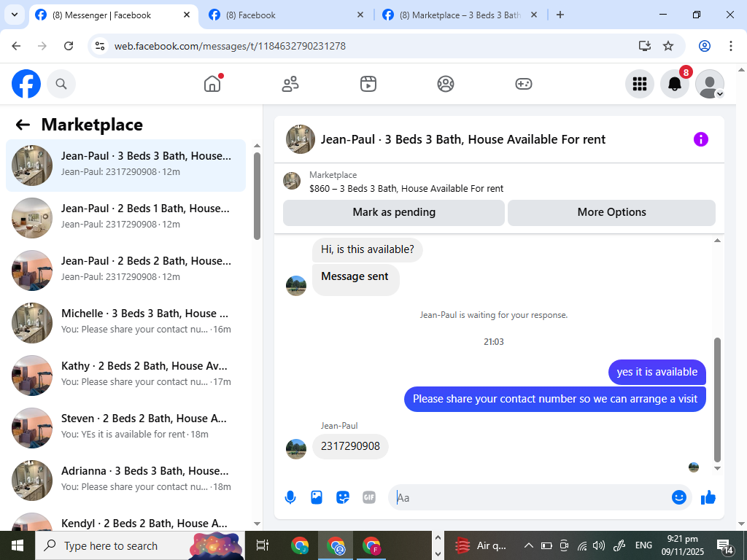The height and width of the screenshot is (560, 747).
Task: Switch to the Marketplace – 3 Beds 3 Bath tab
Action: [x=460, y=15]
